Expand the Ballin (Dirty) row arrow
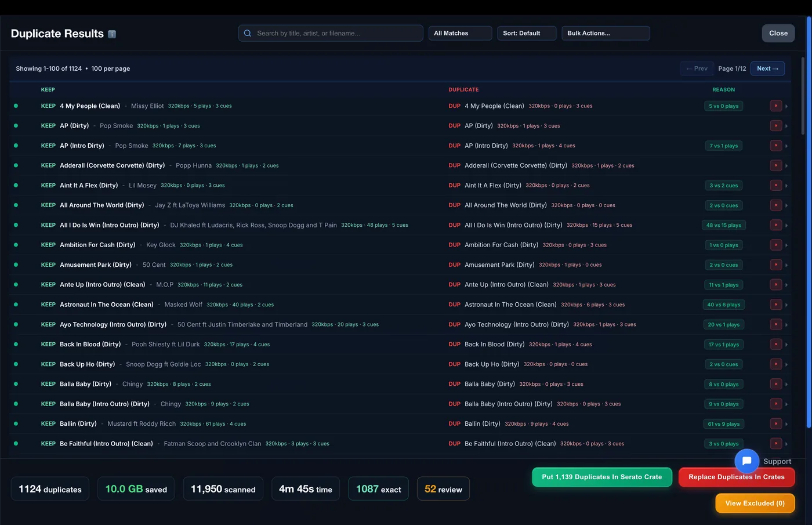812x525 pixels. [786, 423]
